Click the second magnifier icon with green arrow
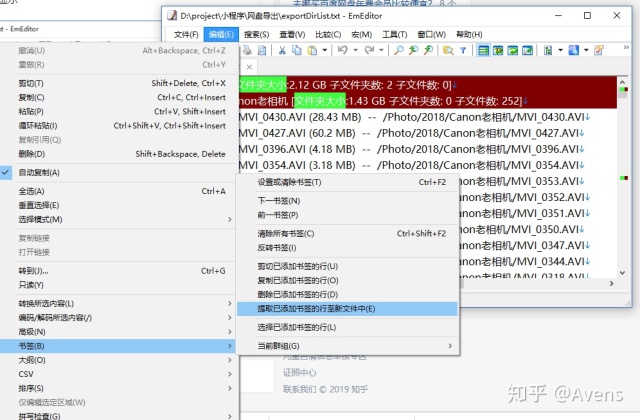640x420 pixels. [x=413, y=50]
